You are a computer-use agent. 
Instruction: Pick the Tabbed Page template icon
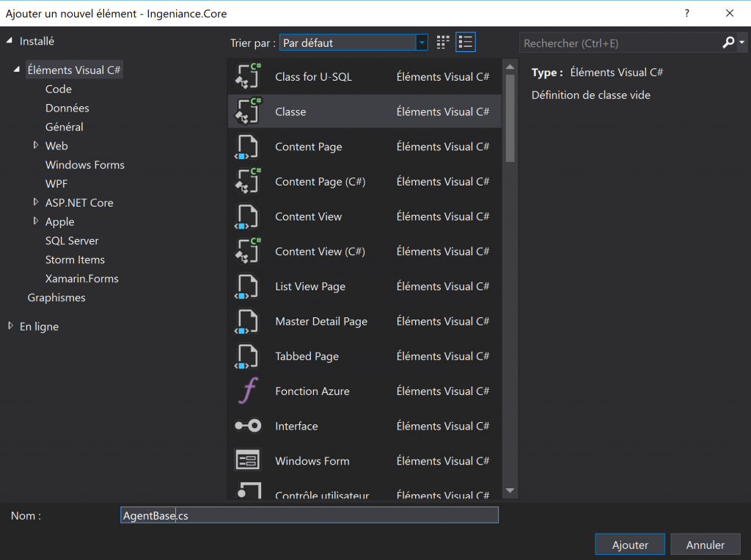click(246, 356)
